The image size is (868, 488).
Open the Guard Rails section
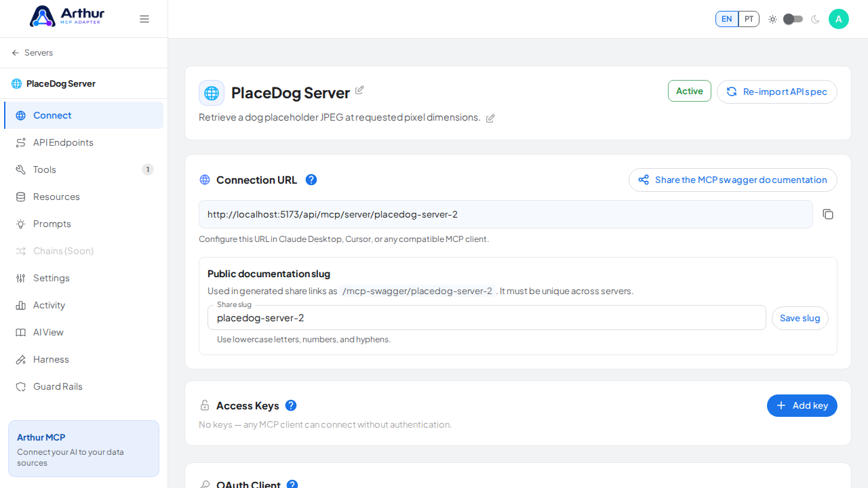[84, 386]
